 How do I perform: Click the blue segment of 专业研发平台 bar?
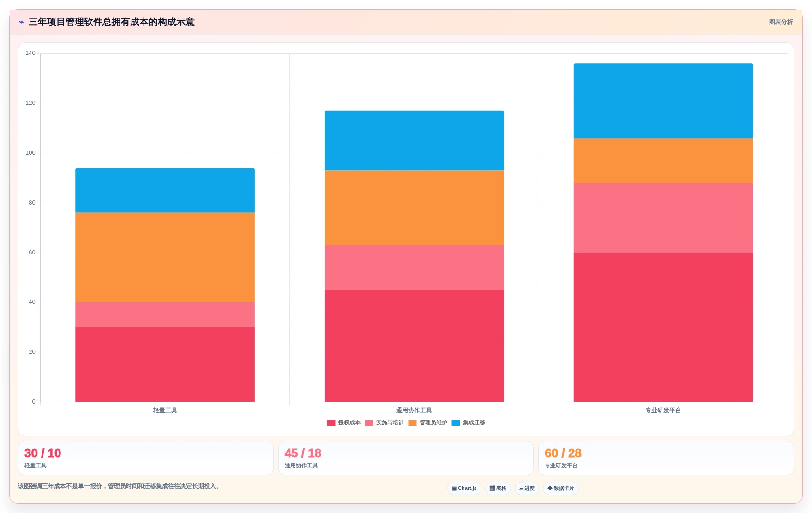[663, 101]
